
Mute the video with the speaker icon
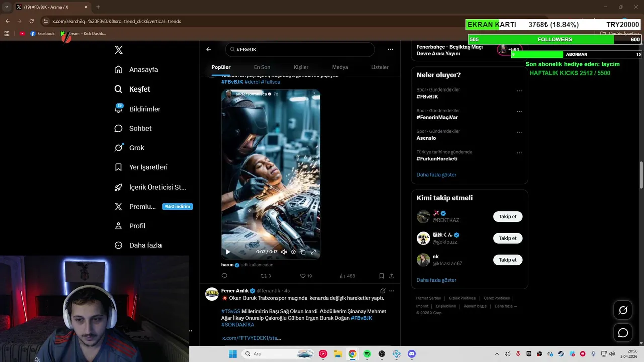pos(284,252)
